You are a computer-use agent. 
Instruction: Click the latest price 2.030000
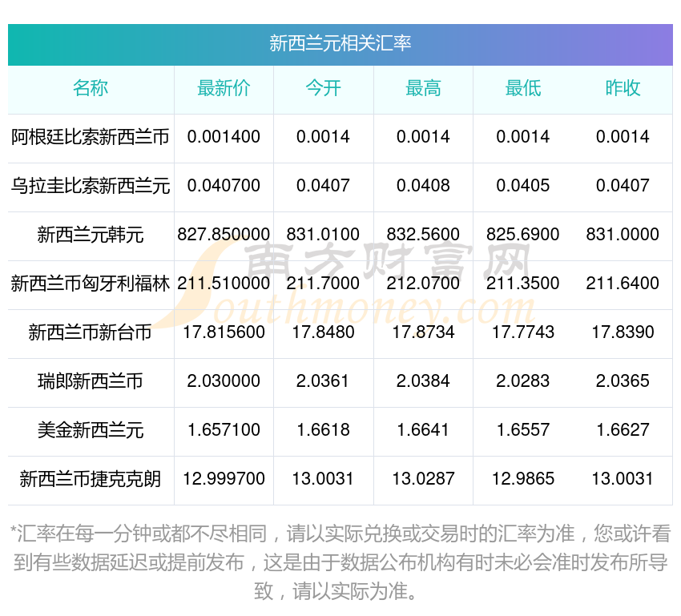[x=224, y=381]
